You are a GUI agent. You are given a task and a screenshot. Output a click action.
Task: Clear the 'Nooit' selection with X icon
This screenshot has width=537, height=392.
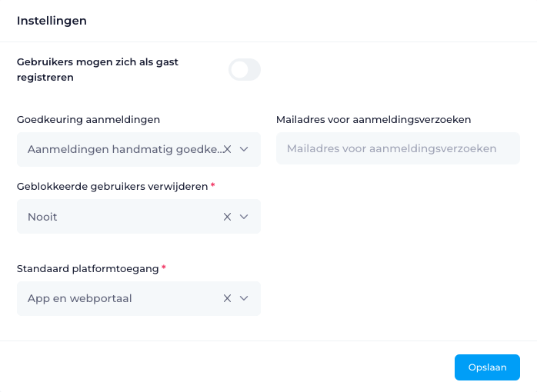pyautogui.click(x=227, y=217)
